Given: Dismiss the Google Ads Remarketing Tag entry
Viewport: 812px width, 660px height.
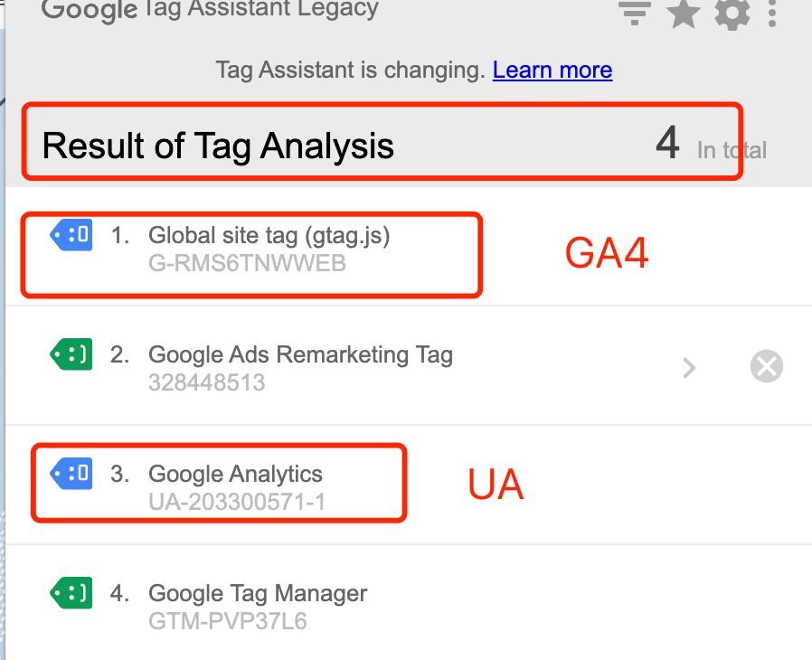Looking at the screenshot, I should pos(767,366).
